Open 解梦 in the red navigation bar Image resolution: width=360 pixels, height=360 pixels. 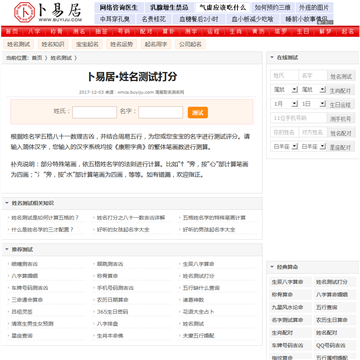click(325, 32)
